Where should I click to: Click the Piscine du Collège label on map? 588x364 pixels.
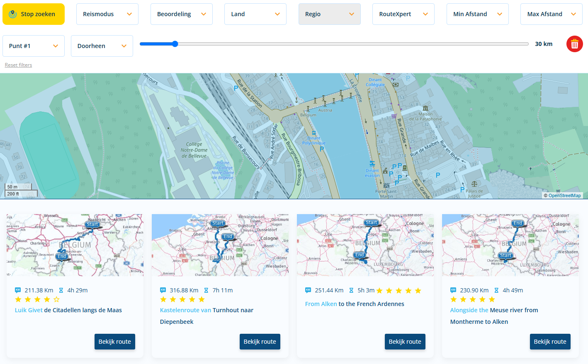223,170
